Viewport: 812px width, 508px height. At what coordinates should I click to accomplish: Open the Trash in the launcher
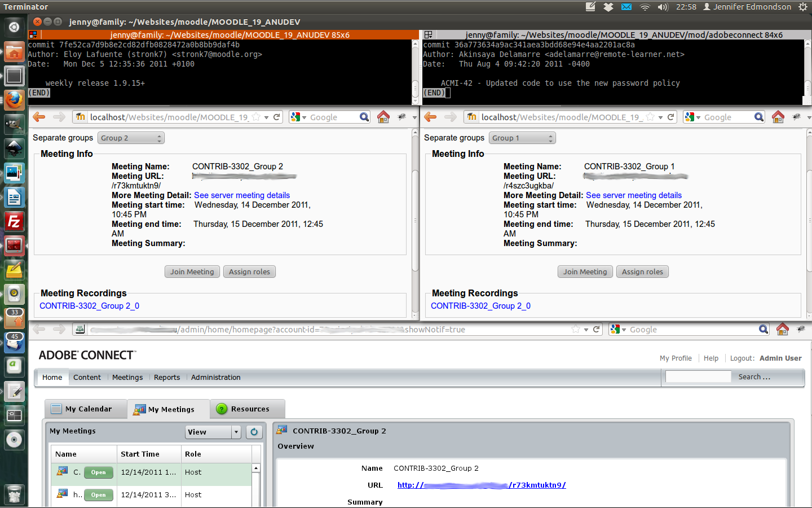pos(14,494)
